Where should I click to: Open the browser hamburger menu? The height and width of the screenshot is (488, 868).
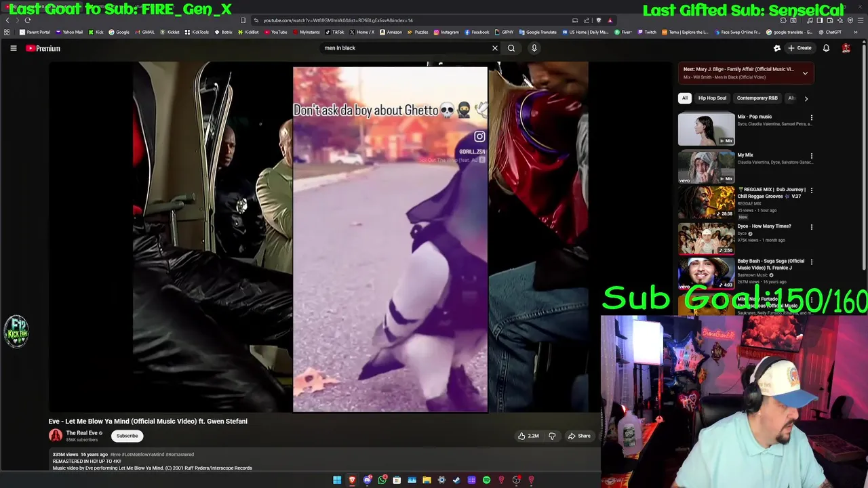860,20
